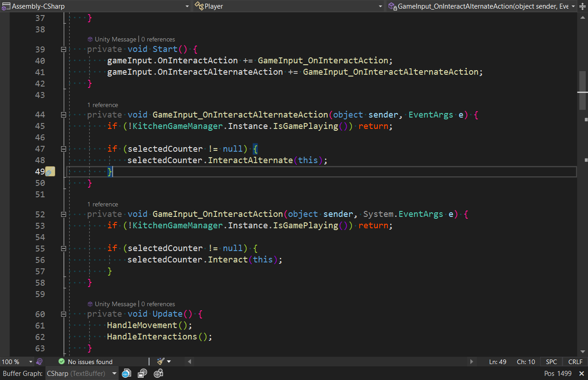Collapse the if block at line 47
Viewport: 588px width, 380px height.
pos(63,149)
